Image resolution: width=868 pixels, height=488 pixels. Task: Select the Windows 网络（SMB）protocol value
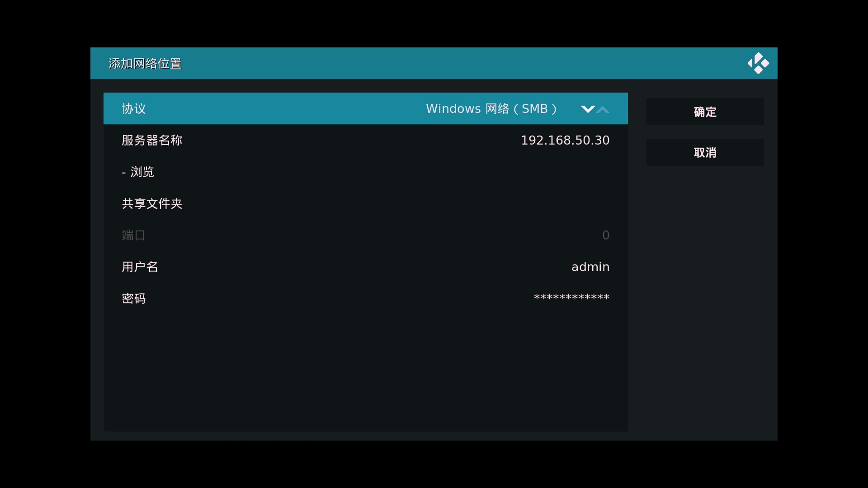tap(491, 108)
